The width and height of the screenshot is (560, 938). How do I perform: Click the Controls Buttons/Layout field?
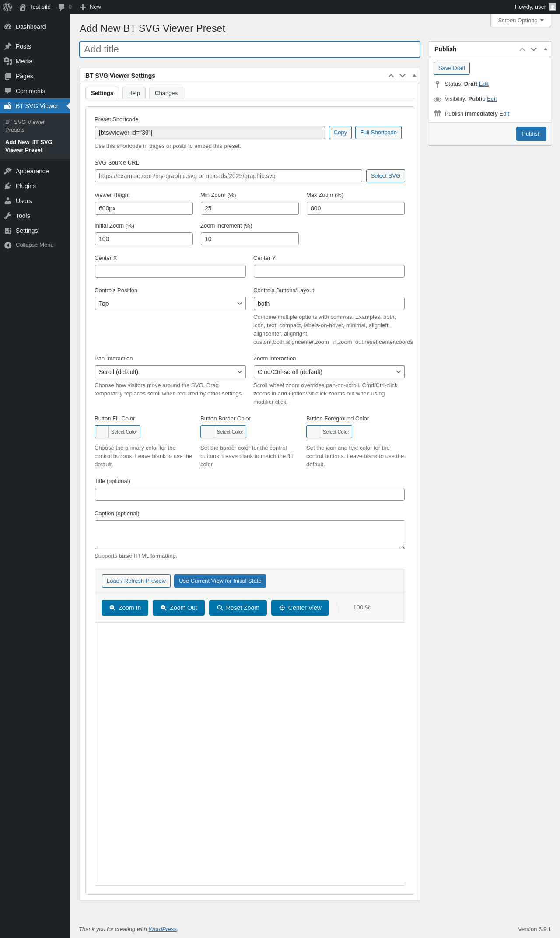(329, 304)
